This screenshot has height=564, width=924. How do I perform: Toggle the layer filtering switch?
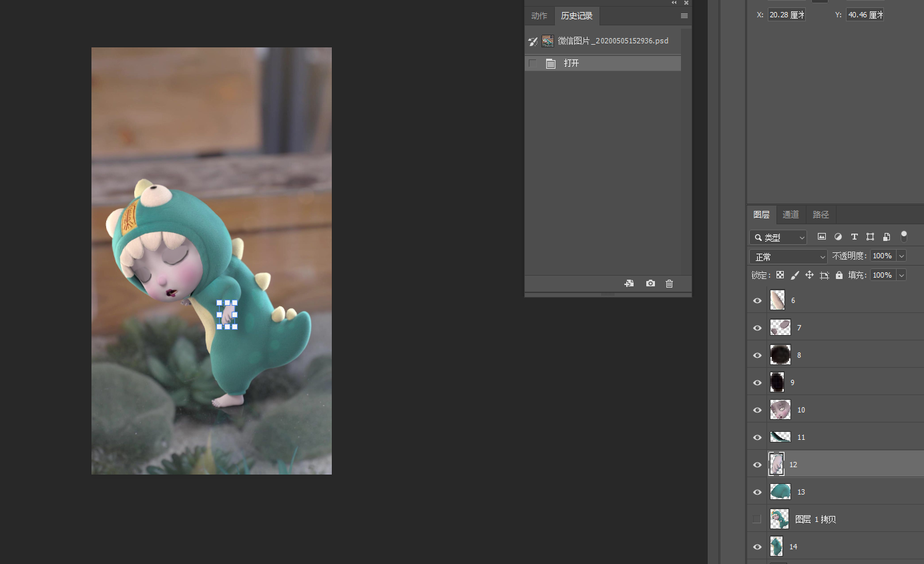pyautogui.click(x=904, y=236)
